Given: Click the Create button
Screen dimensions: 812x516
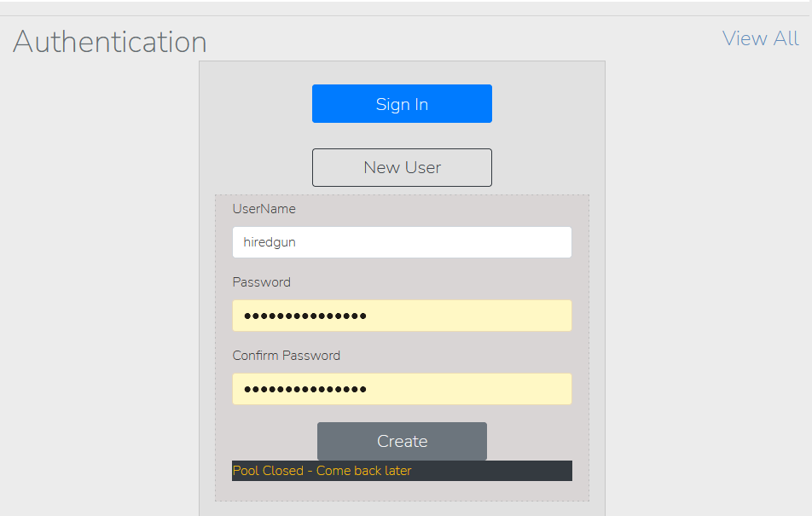Looking at the screenshot, I should point(402,441).
